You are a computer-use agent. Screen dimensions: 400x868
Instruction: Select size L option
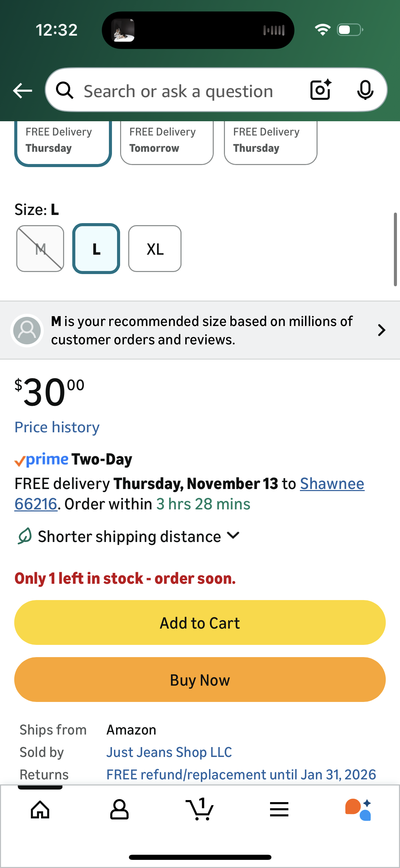[x=96, y=249]
